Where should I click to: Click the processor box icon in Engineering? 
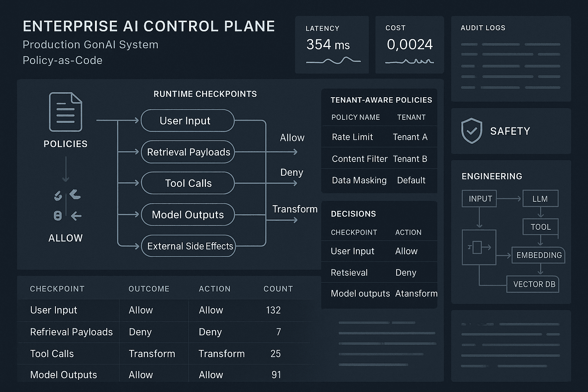pyautogui.click(x=479, y=247)
